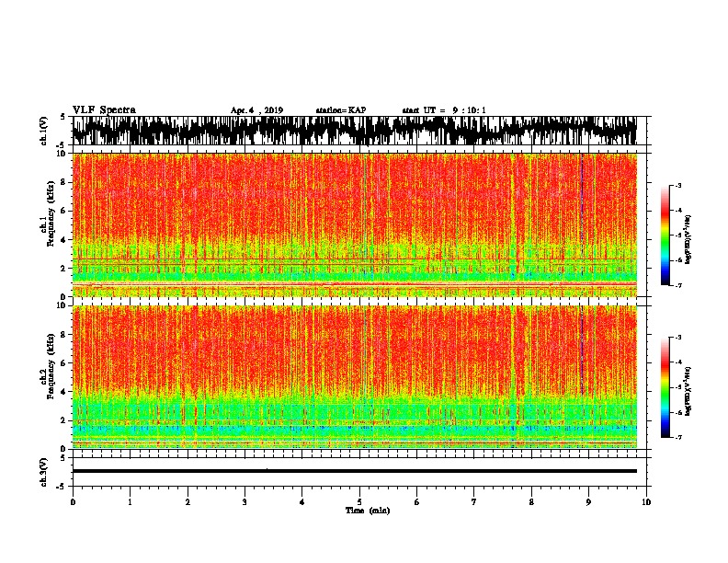Click the time axis tick label "8"
This screenshot has width=728, height=563.
click(x=531, y=502)
